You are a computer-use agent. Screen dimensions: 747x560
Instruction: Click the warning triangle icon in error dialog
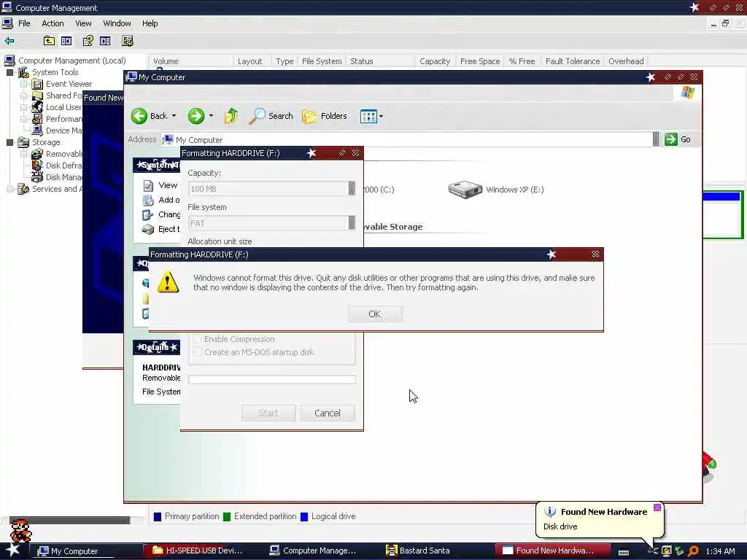click(168, 282)
